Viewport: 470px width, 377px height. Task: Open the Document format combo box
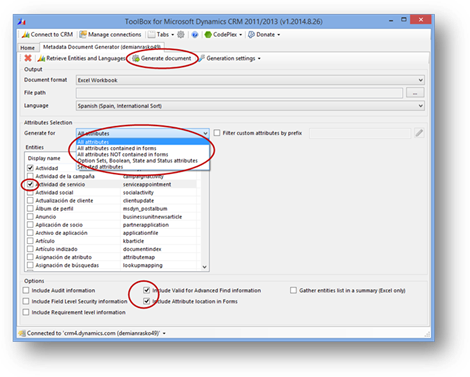pos(250,80)
